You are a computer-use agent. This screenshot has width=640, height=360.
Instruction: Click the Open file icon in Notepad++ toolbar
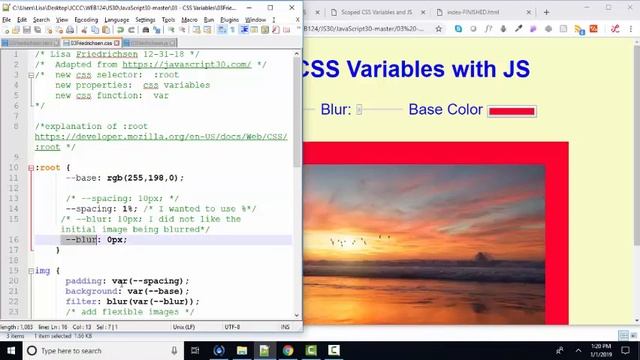click(x=16, y=30)
